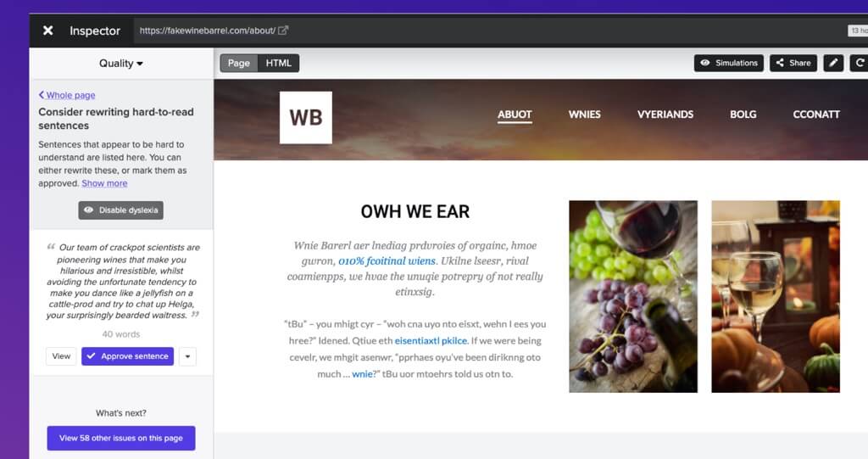
Task: Click the pencil edit icon
Action: pos(833,63)
